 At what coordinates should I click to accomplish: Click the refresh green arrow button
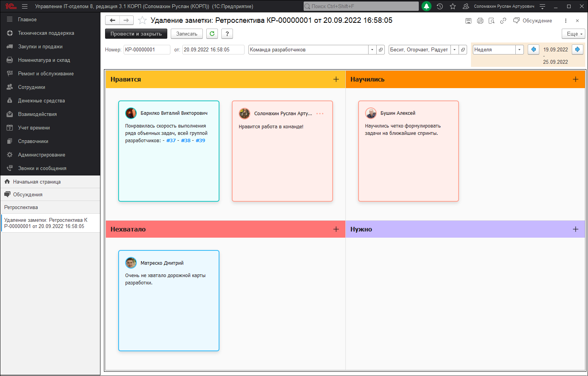pos(212,34)
